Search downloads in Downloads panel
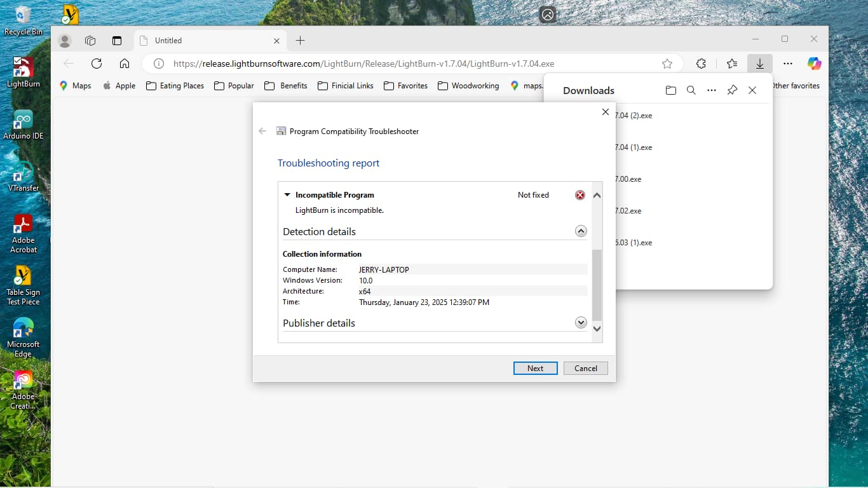The height and width of the screenshot is (488, 868). pyautogui.click(x=691, y=90)
